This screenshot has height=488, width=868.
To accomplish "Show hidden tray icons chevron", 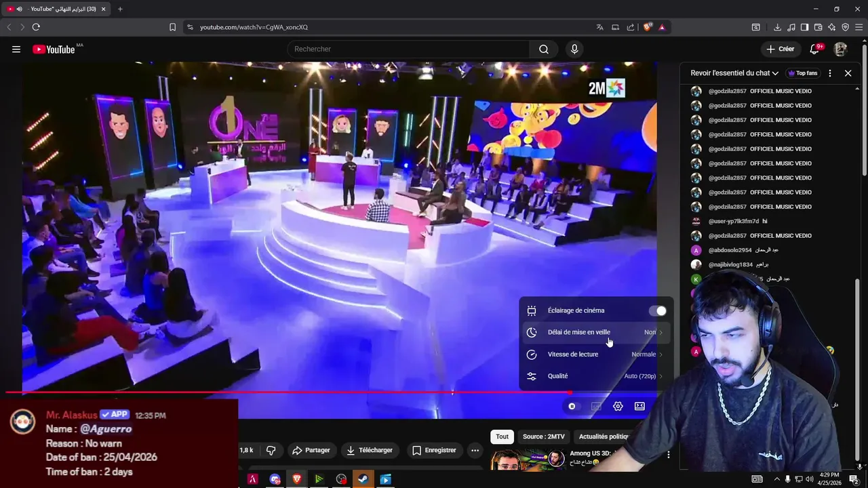I will click(x=776, y=479).
